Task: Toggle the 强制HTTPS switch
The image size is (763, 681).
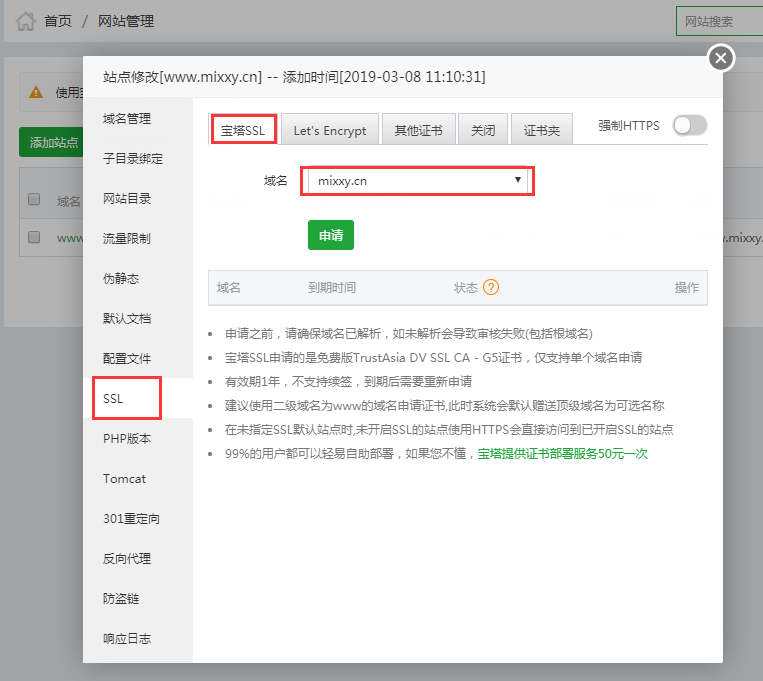Action: pyautogui.click(x=689, y=125)
